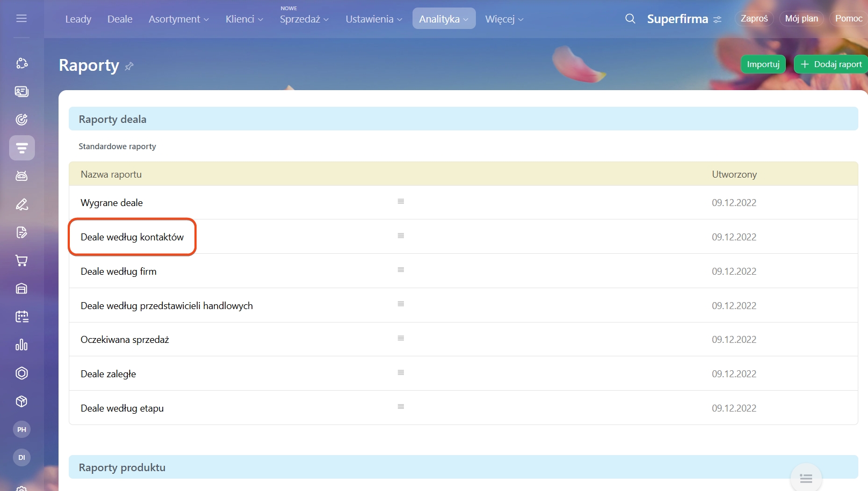Click the Importuj button
The width and height of the screenshot is (868, 491).
pos(763,64)
